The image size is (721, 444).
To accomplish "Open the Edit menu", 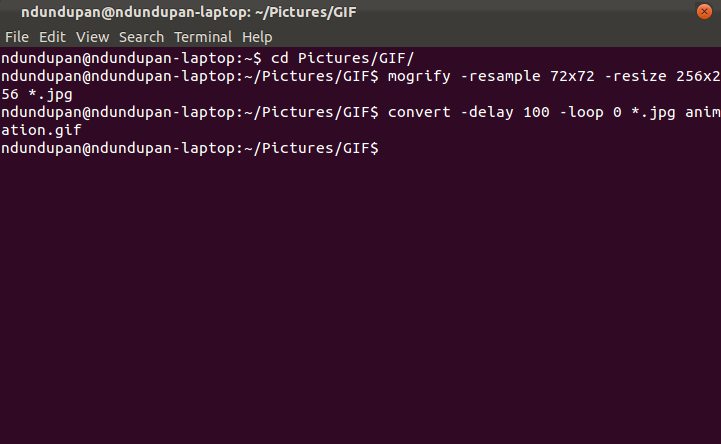I will (x=52, y=37).
